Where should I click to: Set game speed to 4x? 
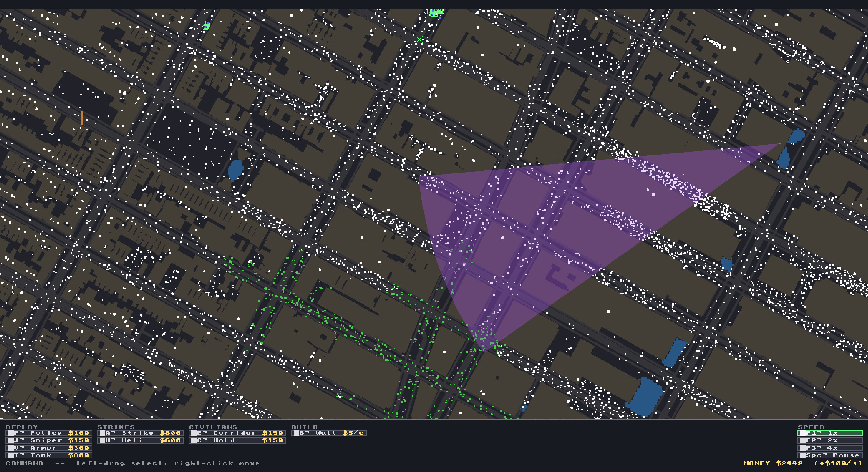click(830, 448)
